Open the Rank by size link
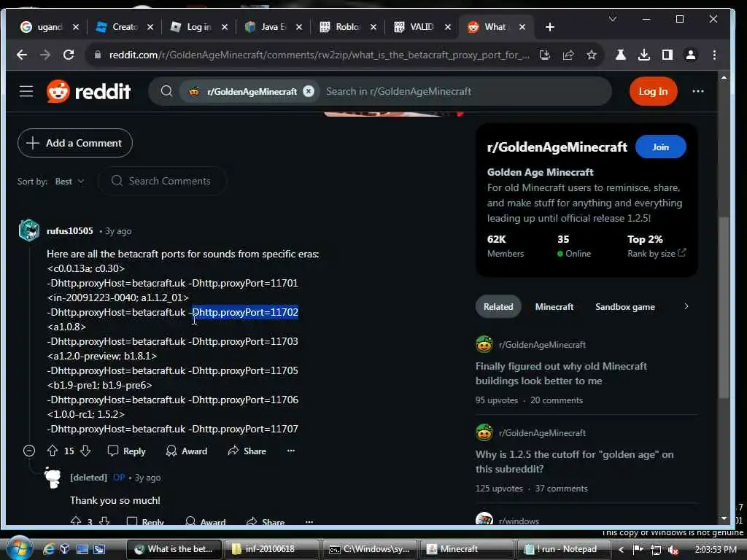 657,253
